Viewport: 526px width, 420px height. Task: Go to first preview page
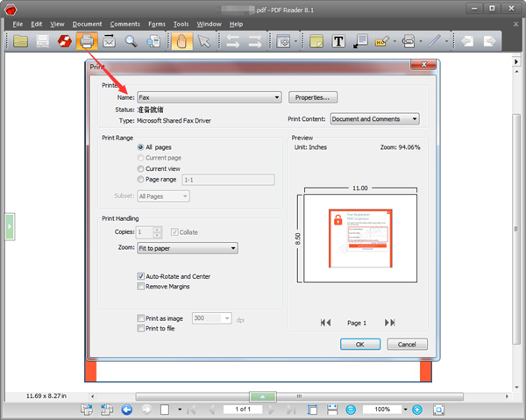[325, 323]
